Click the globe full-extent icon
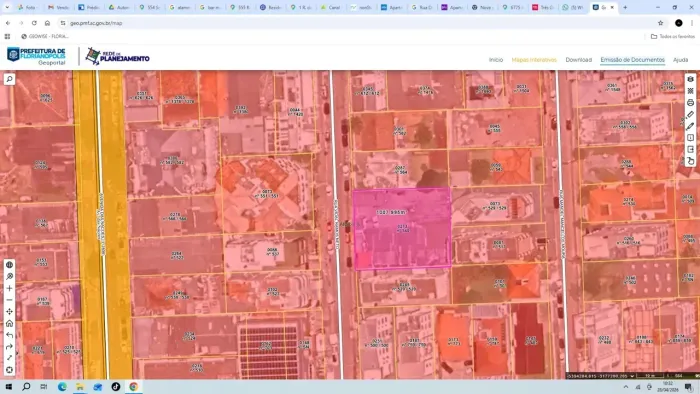Screen dimensions: 700x394 pyautogui.click(x=9, y=265)
